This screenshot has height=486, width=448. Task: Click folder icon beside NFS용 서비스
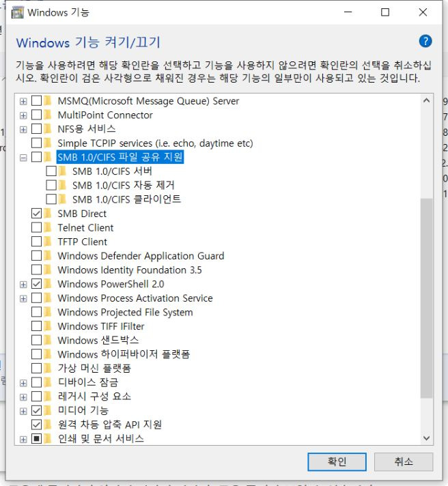(x=47, y=128)
